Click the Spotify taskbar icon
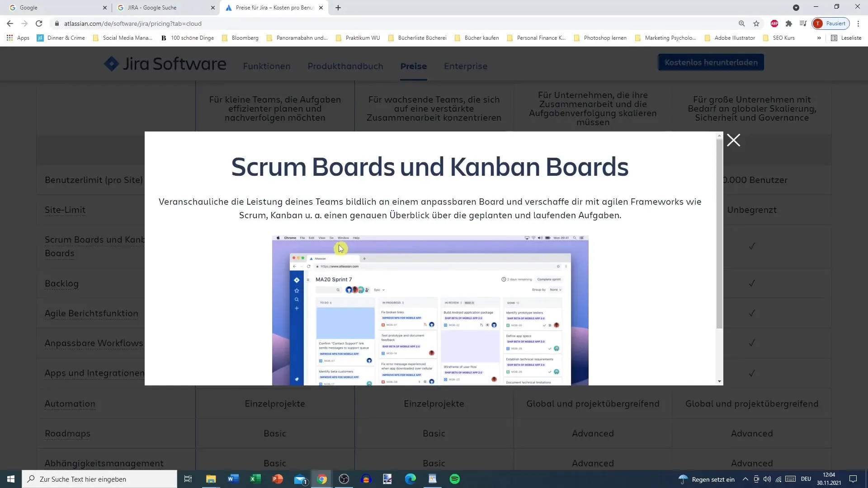The width and height of the screenshot is (868, 488). 455,479
